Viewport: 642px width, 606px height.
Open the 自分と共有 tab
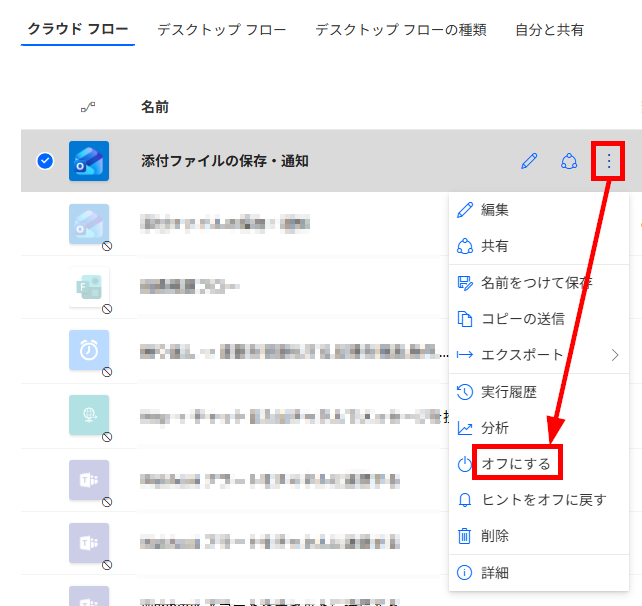(549, 29)
